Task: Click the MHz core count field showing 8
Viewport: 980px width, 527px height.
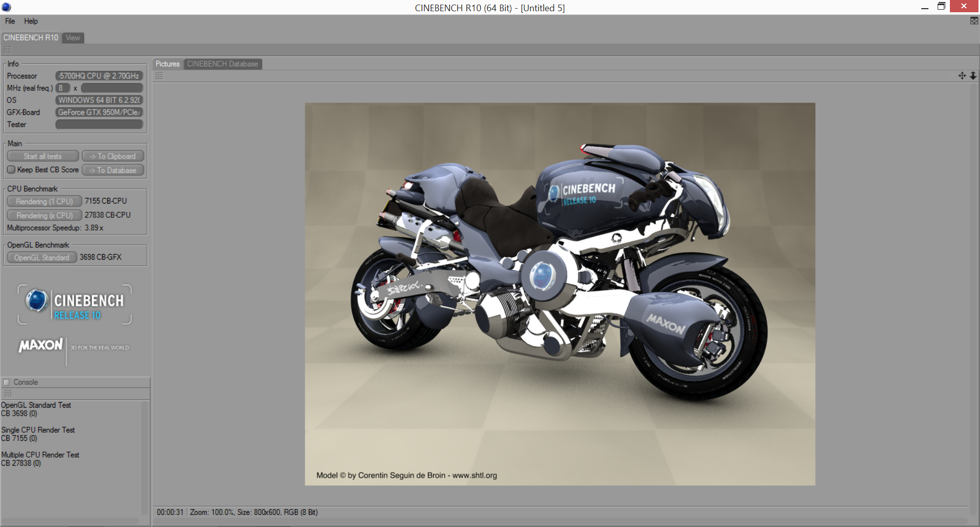Action: (62, 88)
